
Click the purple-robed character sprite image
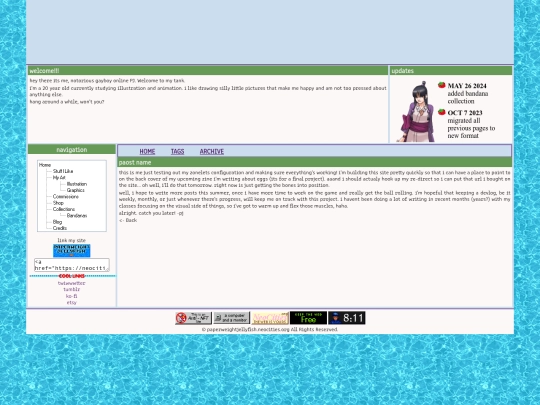tap(415, 112)
